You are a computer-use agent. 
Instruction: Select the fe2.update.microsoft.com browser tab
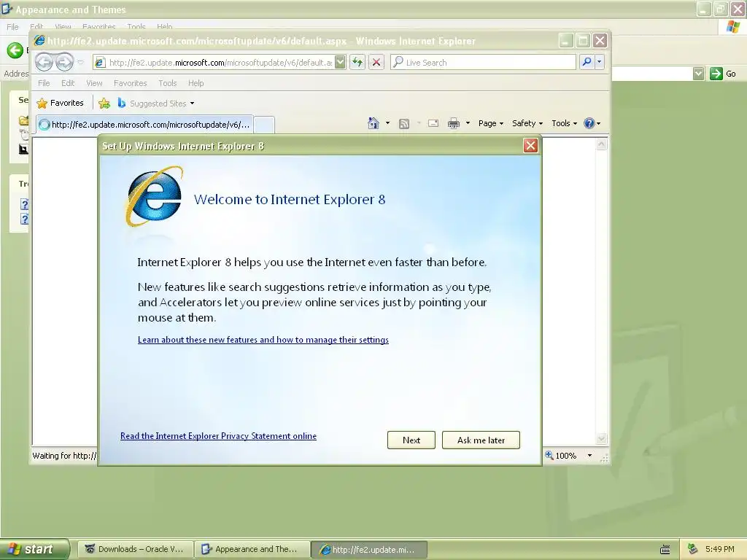click(x=144, y=124)
